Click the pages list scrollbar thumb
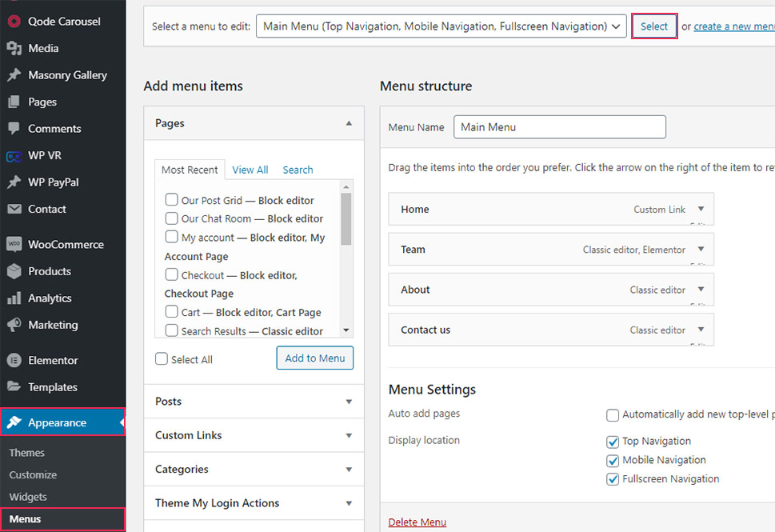Screen dimensions: 775x532 coord(346,219)
